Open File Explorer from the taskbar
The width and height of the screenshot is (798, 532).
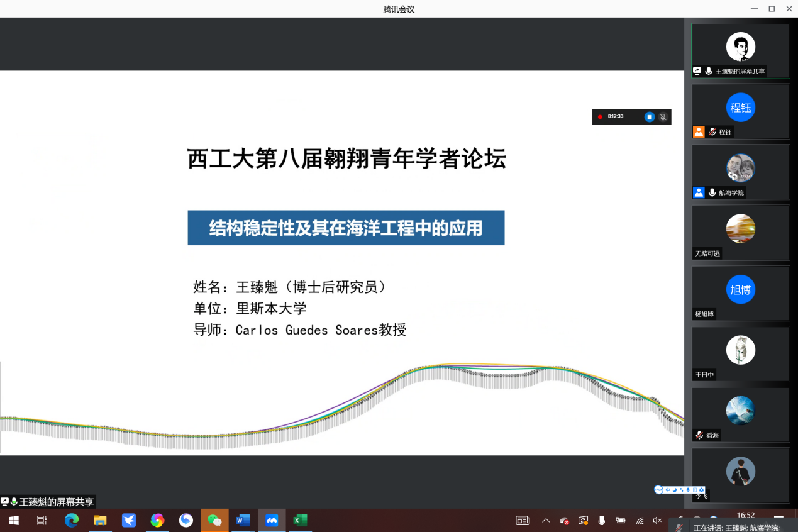100,521
